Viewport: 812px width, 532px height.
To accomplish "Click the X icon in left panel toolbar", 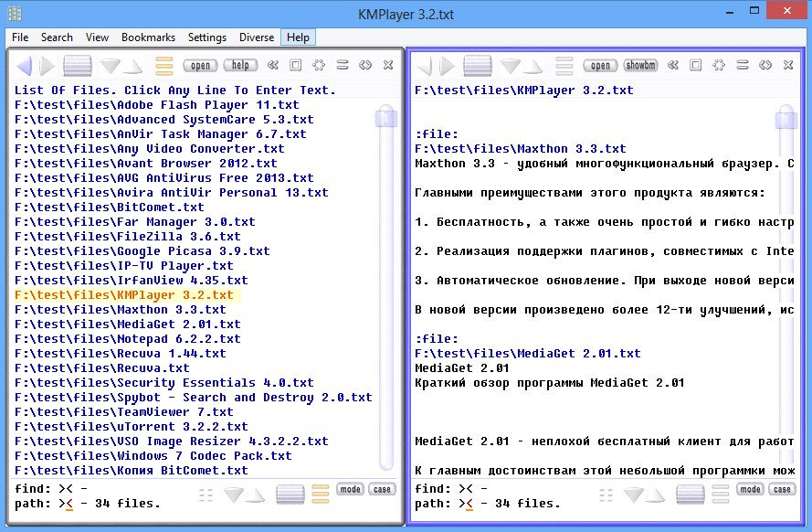I will (388, 66).
